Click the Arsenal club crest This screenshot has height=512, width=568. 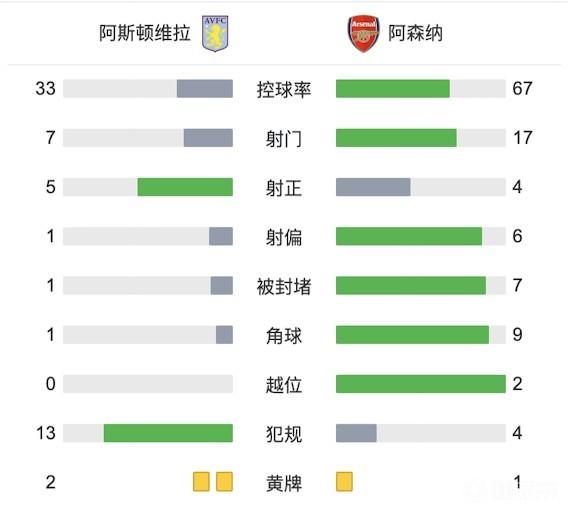(363, 34)
